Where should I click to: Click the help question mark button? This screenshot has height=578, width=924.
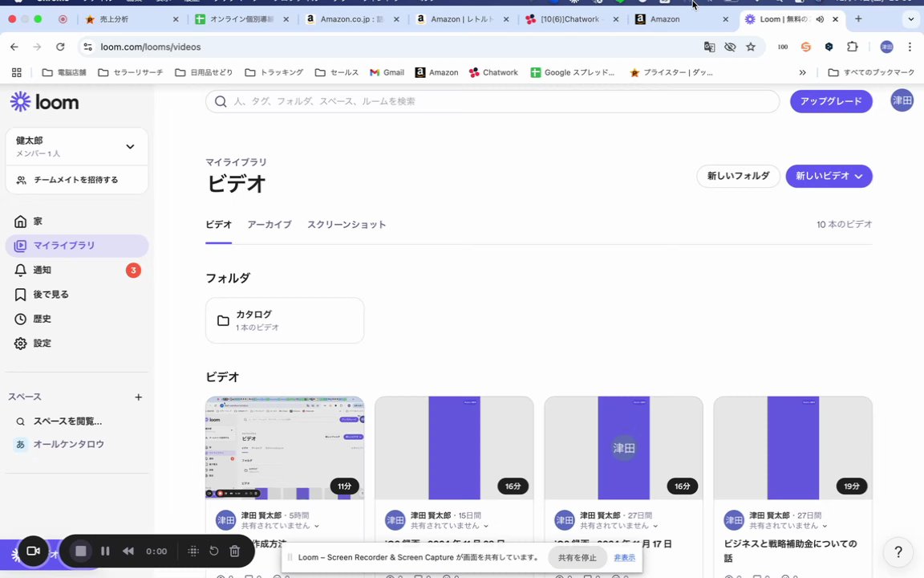pyautogui.click(x=898, y=552)
